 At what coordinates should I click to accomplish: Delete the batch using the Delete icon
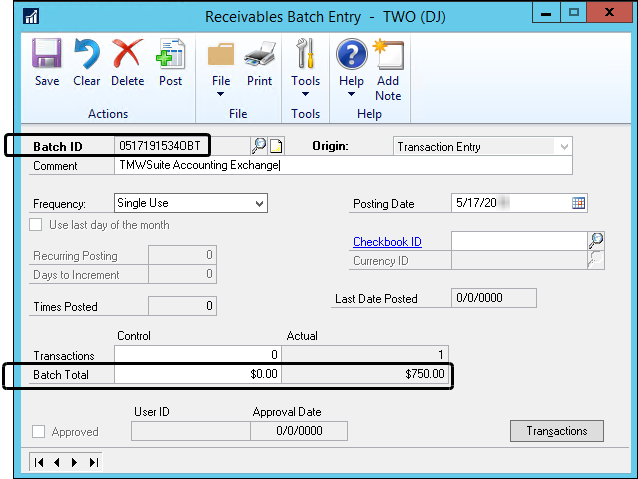coord(128,62)
